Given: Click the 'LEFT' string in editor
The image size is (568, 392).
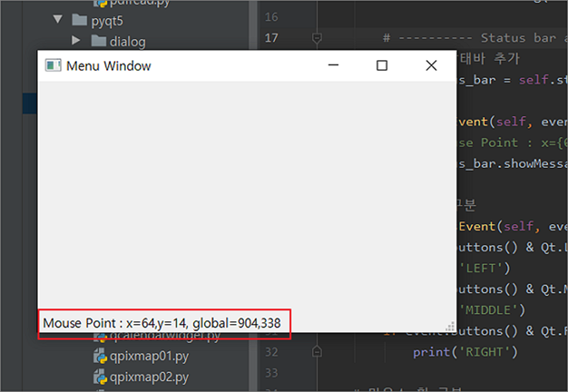Looking at the screenshot, I should (x=481, y=268).
